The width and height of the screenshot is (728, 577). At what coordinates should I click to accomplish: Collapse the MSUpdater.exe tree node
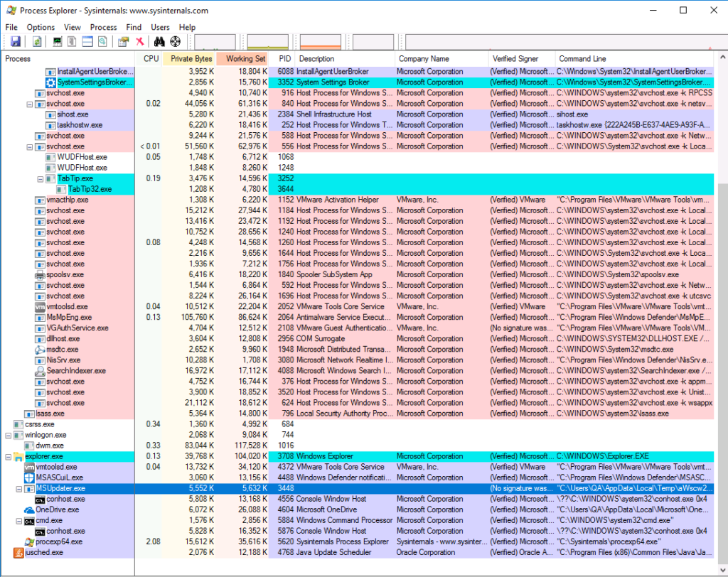[19, 489]
